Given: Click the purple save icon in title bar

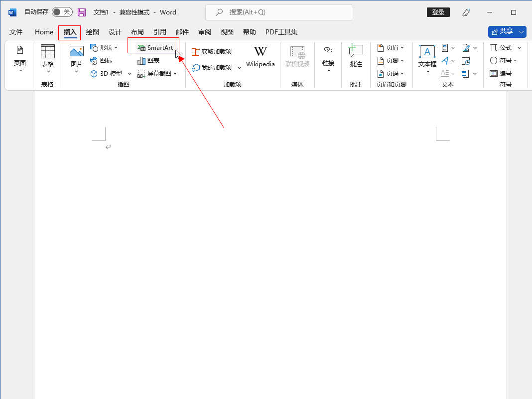Looking at the screenshot, I should (x=82, y=12).
